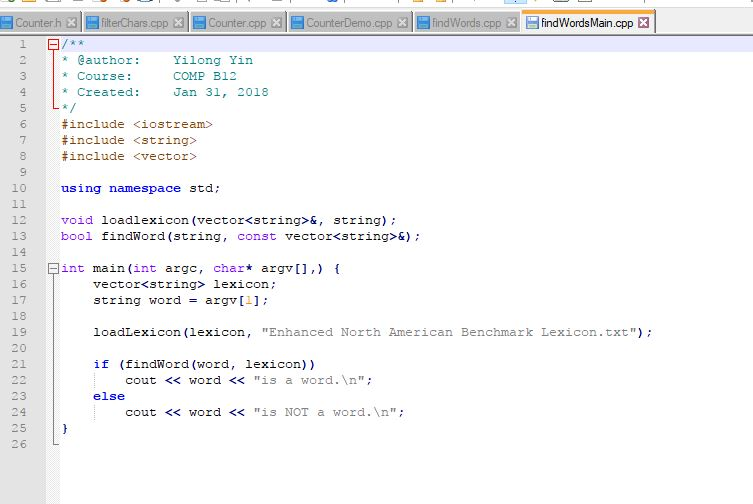Switch to the Counter.h tab
This screenshot has height=504, width=753.
[36, 22]
